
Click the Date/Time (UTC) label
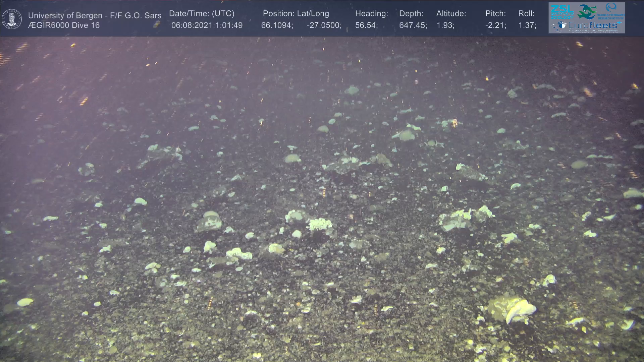(x=202, y=14)
